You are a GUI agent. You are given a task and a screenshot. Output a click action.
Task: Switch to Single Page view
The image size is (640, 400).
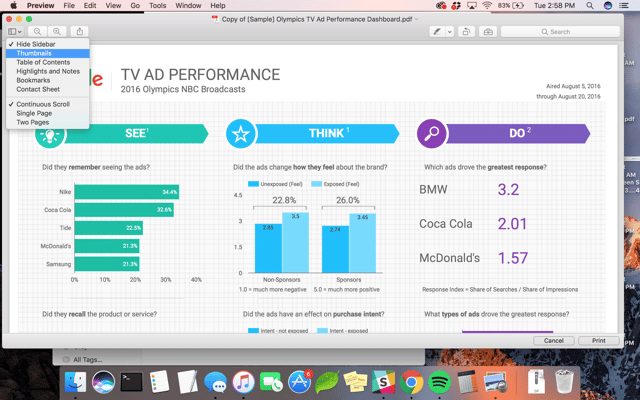tap(34, 113)
